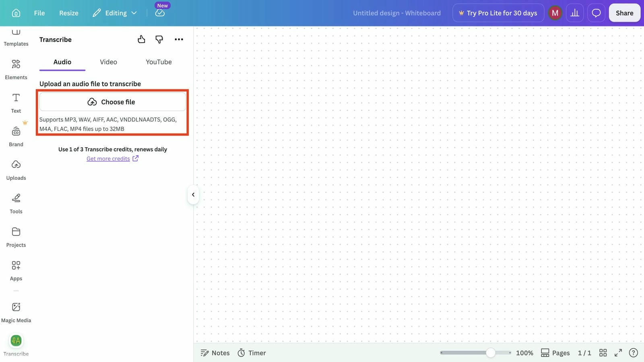
Task: Give thumbs down feedback for Transcribe
Action: [x=159, y=39]
